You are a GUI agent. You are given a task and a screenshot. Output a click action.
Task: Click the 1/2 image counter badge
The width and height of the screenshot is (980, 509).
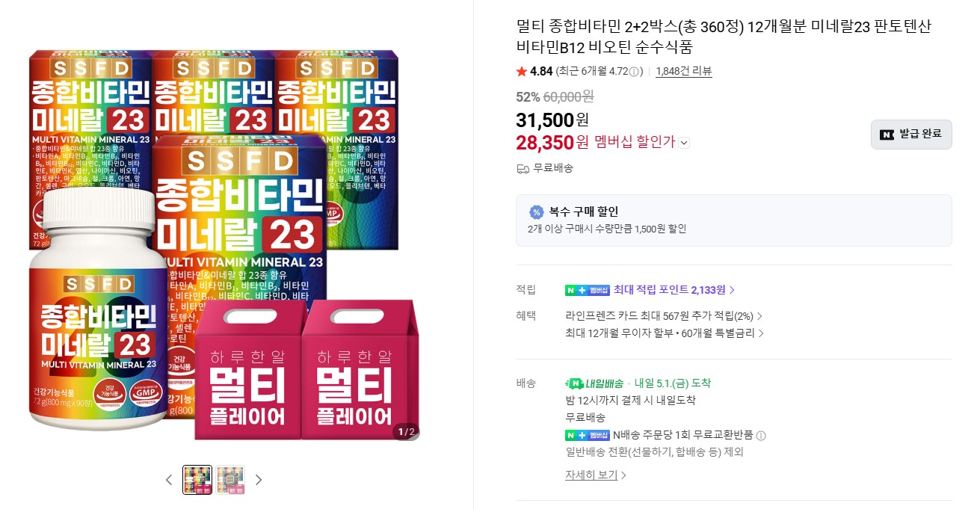click(x=405, y=431)
